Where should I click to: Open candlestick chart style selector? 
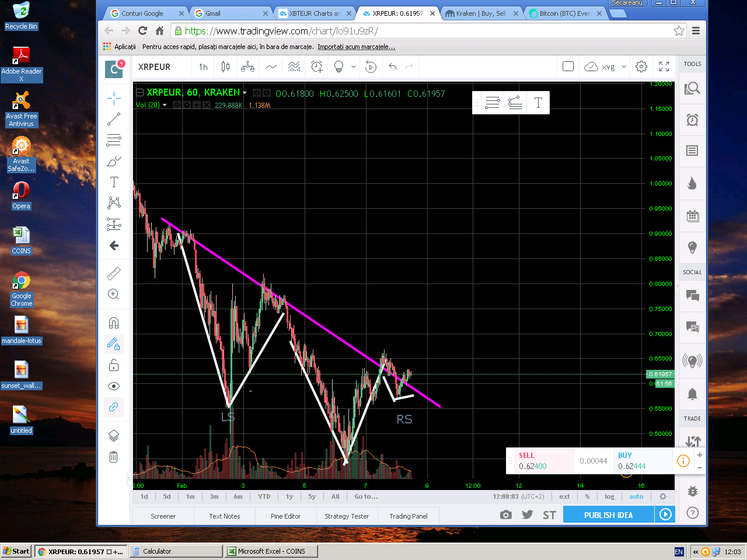pyautogui.click(x=225, y=67)
